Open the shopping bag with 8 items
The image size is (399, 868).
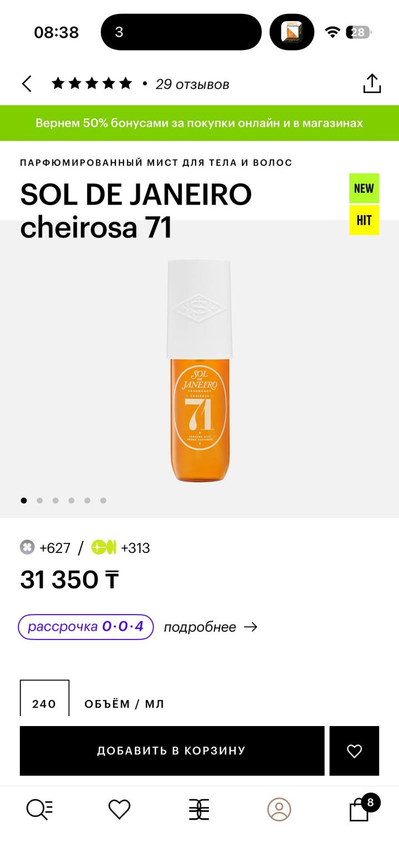(360, 809)
